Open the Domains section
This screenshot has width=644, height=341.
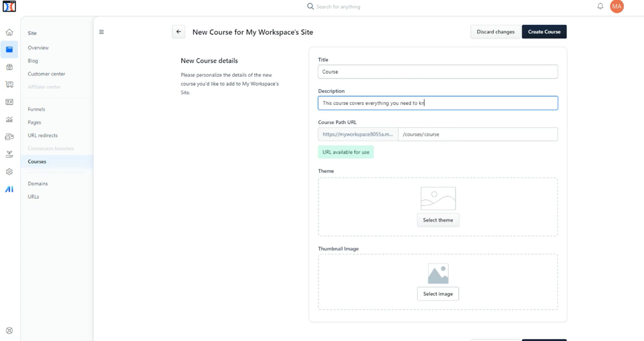point(38,184)
